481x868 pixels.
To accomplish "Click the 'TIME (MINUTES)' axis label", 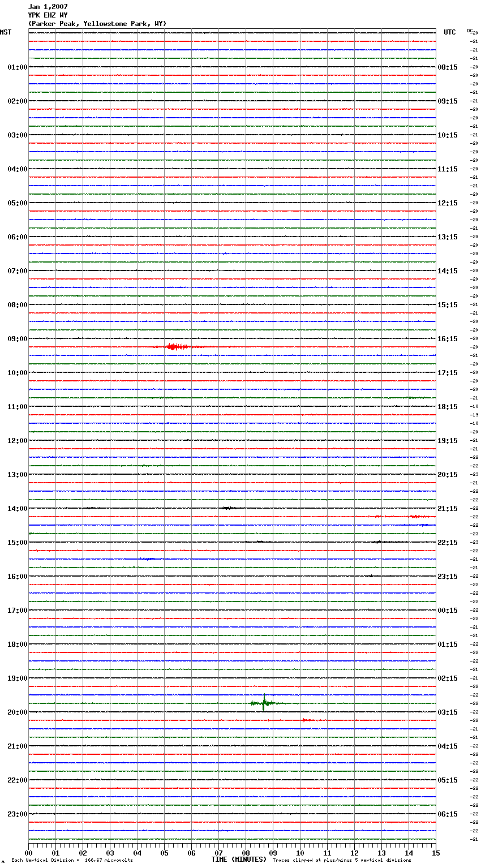I will tap(239, 860).
